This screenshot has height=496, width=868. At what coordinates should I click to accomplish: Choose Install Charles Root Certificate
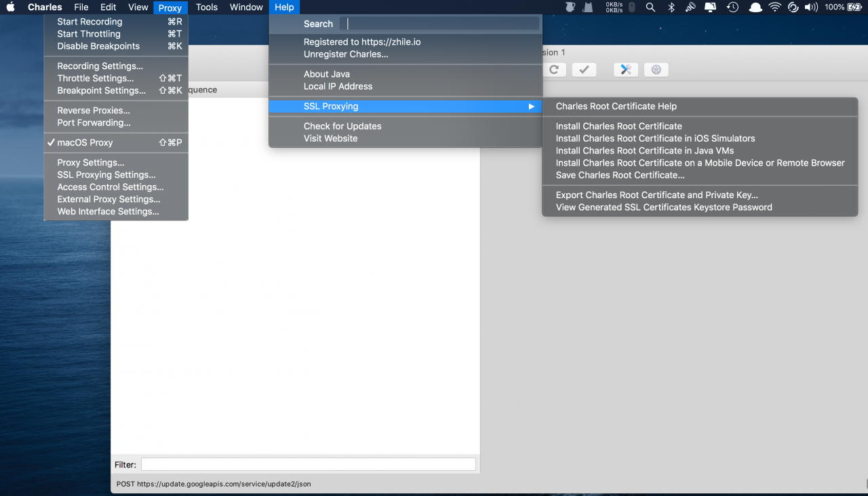coord(700,126)
